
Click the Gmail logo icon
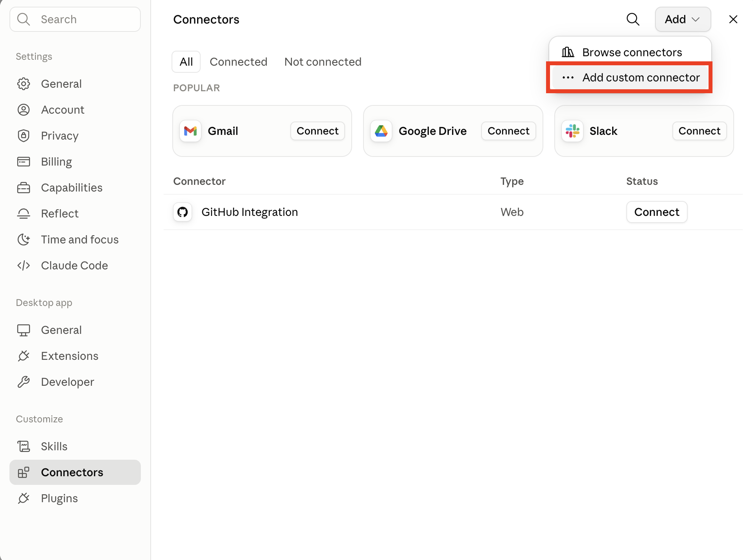[x=190, y=131]
